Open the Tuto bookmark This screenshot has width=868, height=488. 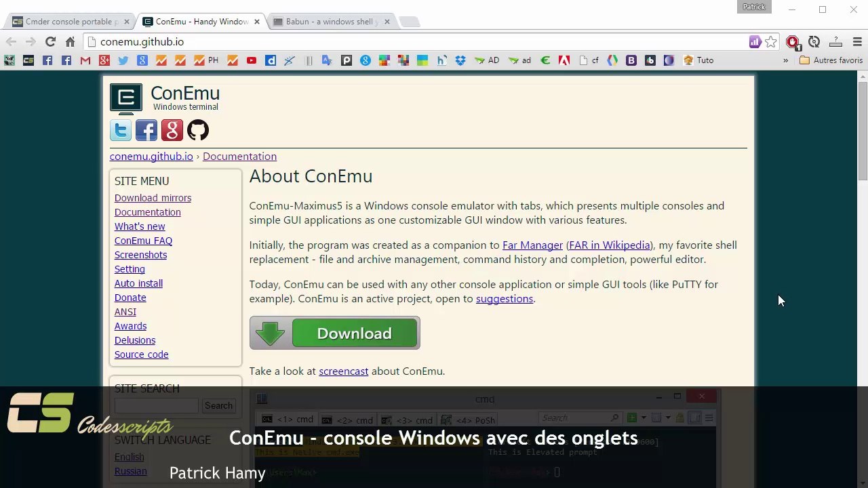click(698, 60)
